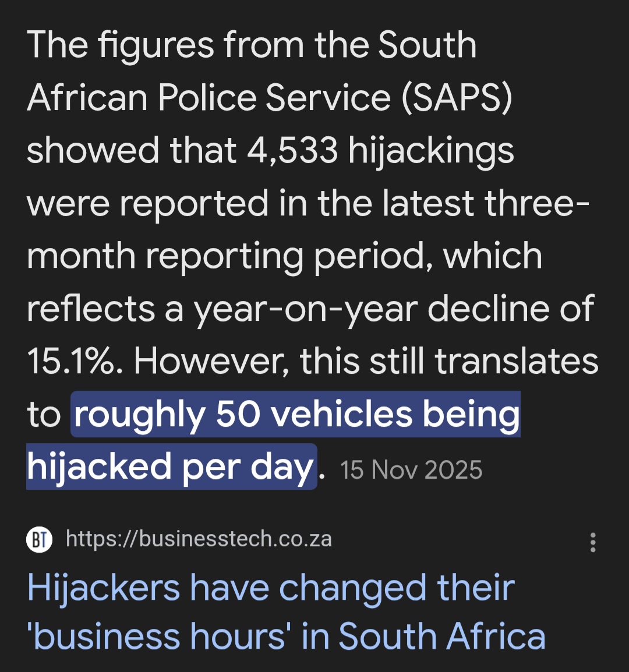Click the BusinessTech BT favicon icon
629x672 pixels.
[x=39, y=540]
